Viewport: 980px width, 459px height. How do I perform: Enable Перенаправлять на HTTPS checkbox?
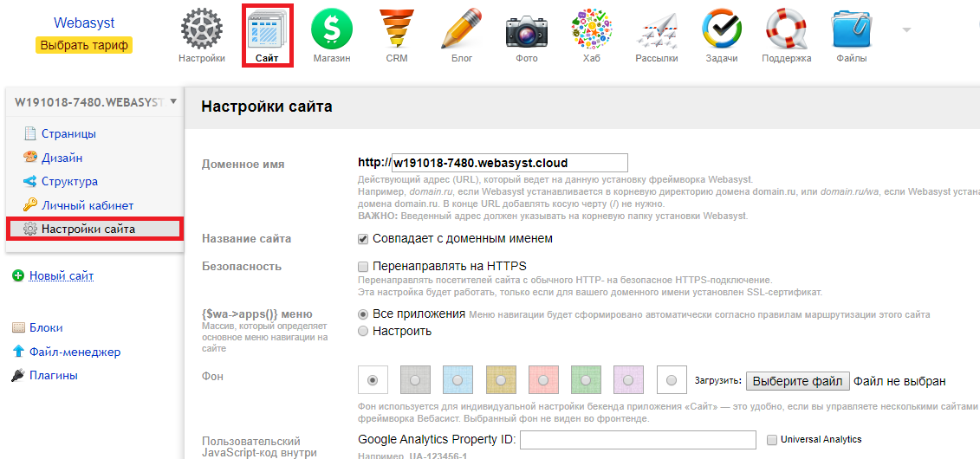click(x=362, y=266)
